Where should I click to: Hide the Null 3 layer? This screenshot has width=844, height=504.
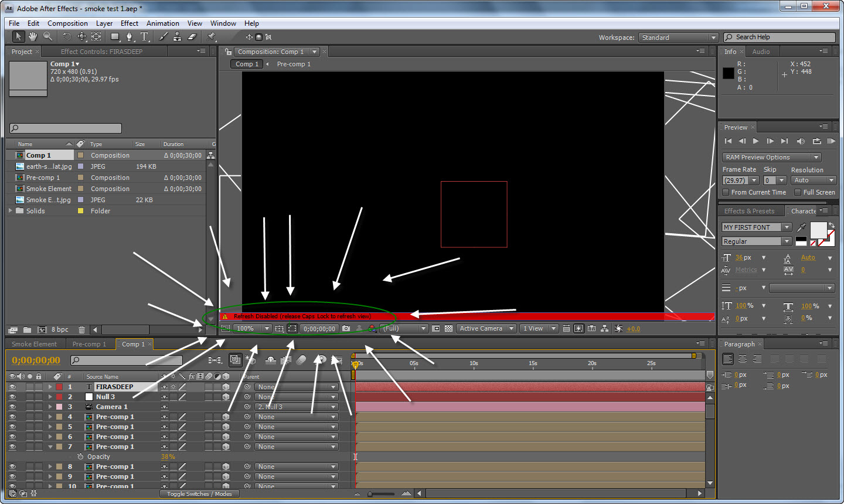coord(12,397)
